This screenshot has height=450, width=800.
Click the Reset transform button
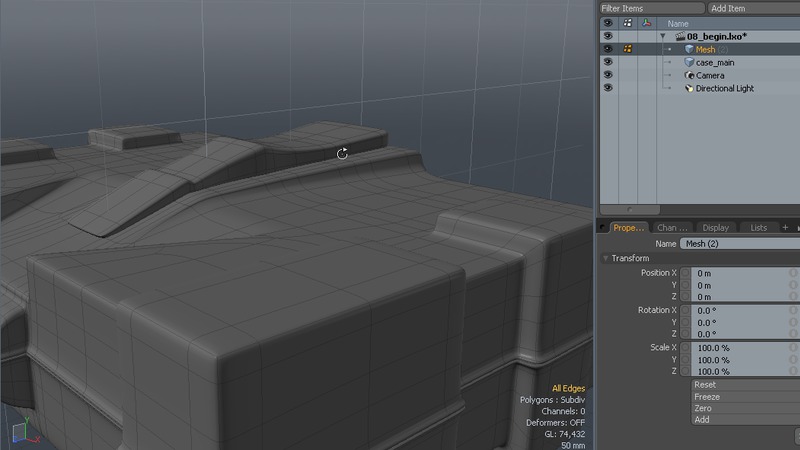[746, 385]
